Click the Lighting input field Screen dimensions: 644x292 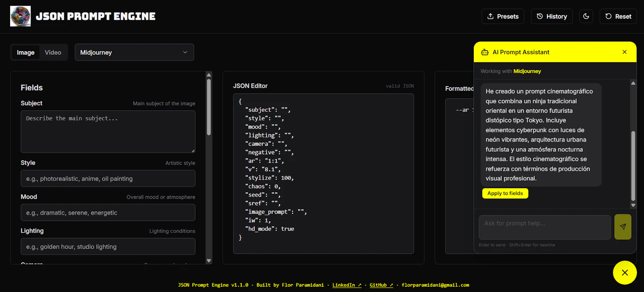tap(108, 247)
